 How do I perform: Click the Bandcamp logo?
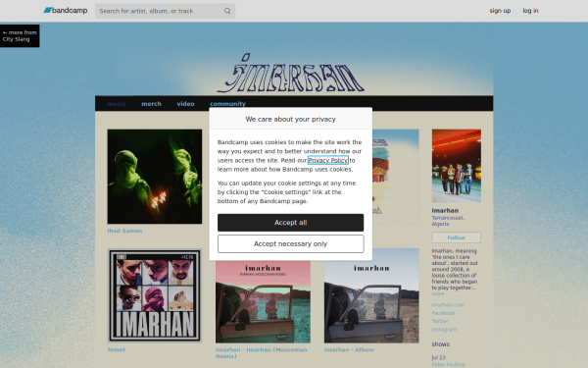coord(66,11)
